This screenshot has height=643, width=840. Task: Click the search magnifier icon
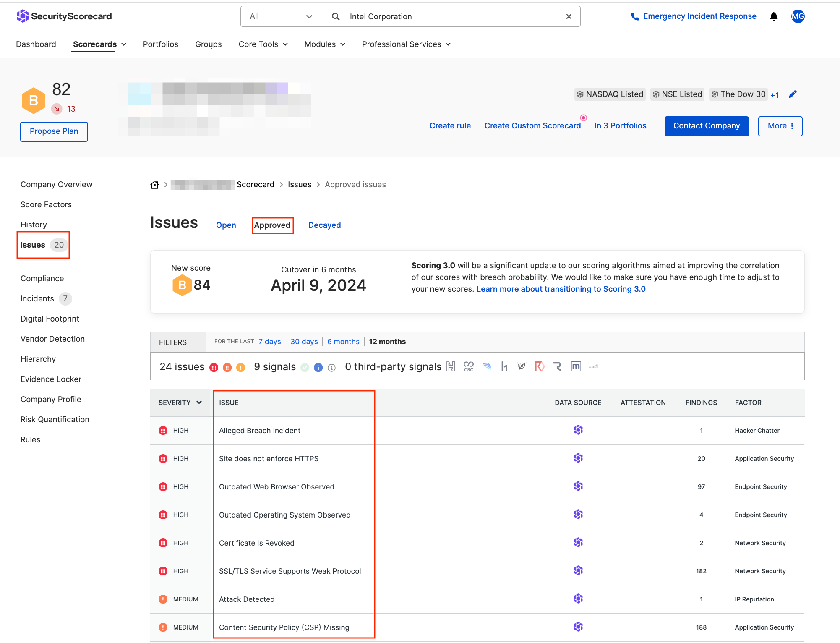pos(336,16)
